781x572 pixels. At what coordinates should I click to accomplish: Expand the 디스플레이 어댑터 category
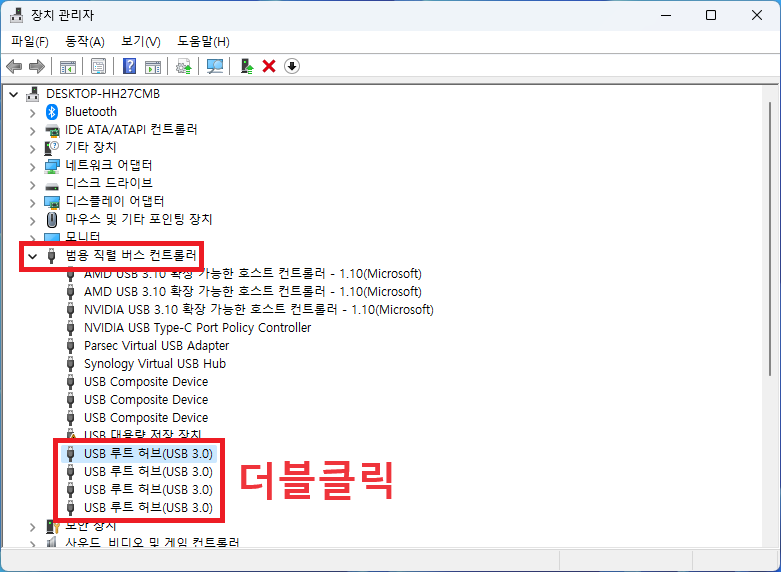(x=32, y=203)
